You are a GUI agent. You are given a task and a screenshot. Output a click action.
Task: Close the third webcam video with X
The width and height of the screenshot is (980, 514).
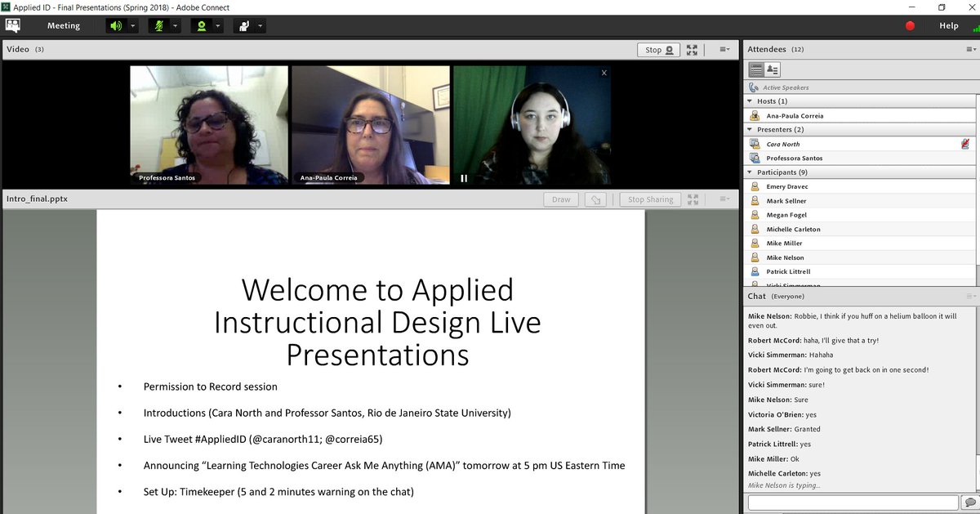(x=604, y=73)
